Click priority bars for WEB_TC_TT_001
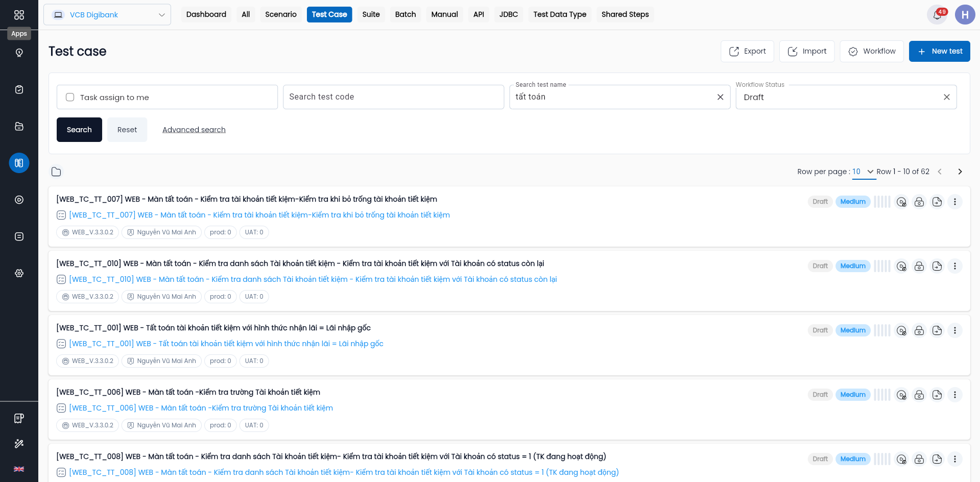This screenshot has height=482, width=980. pyautogui.click(x=882, y=330)
